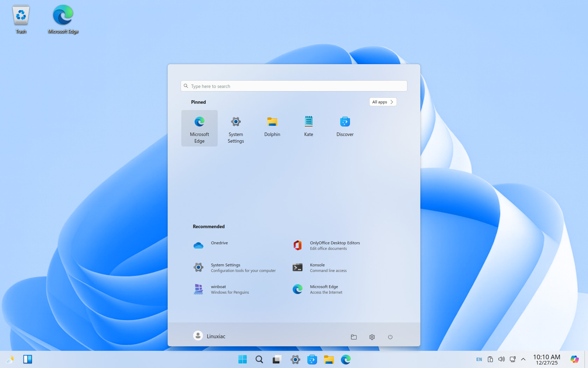Click the volume icon in system tray
Viewport: 588px width, 368px height.
pos(501,359)
